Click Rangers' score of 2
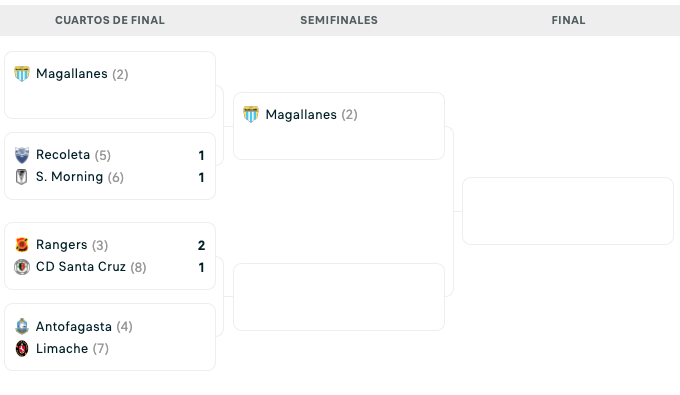Screen dimensions: 680x395 pos(201,245)
